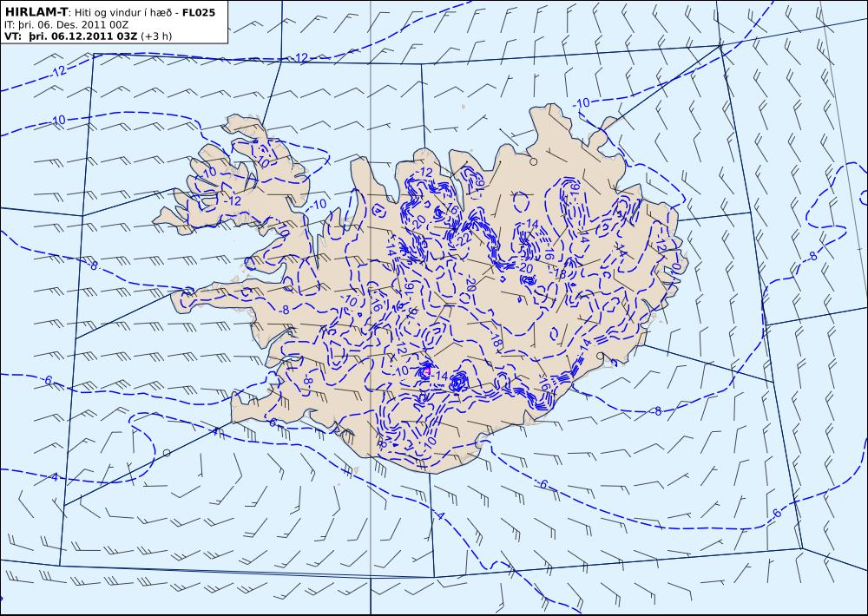
Task: Click the 'Hiti og vindur í hæð' caption
Action: click(122, 13)
